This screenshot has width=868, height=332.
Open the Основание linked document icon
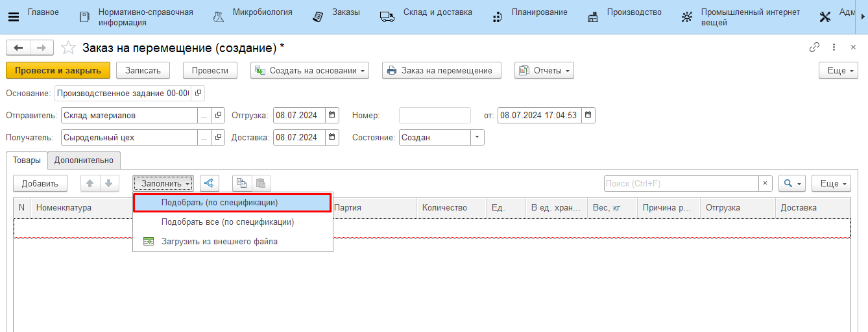point(198,94)
